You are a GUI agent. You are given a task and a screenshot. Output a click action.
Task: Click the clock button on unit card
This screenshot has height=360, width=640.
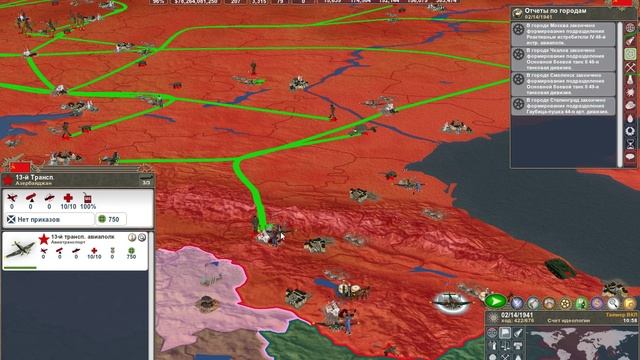(x=142, y=237)
